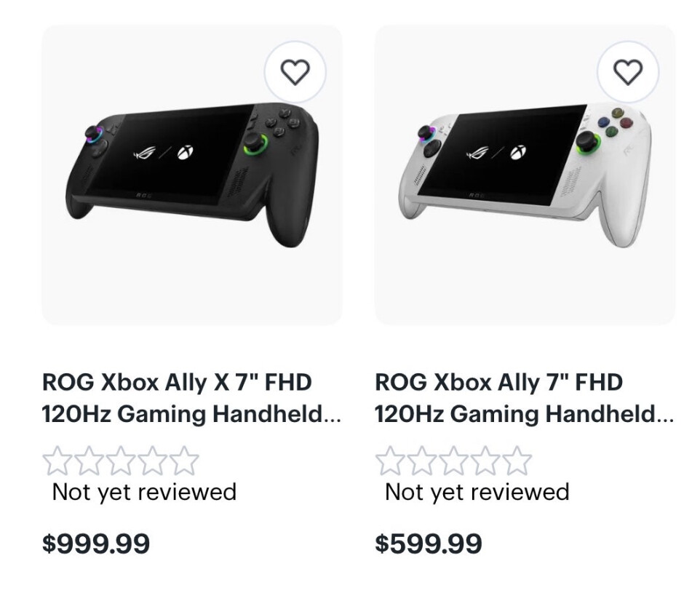Favorite the black ROG Xbox Ally X
The width and height of the screenshot is (700, 593).
pos(295,71)
